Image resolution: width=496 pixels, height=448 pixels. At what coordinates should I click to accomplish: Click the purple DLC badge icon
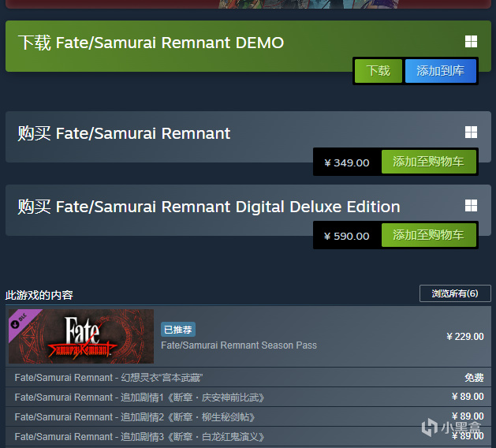[x=17, y=323]
